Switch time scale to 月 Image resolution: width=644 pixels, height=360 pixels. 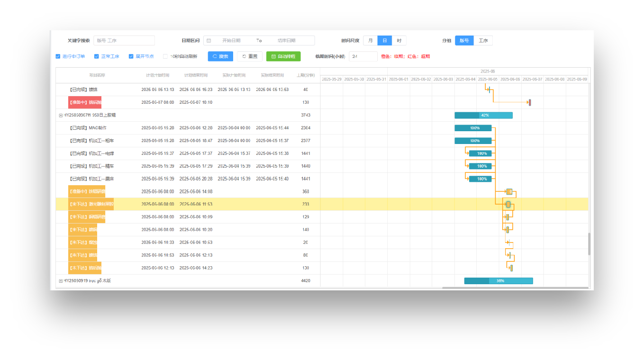tap(371, 41)
